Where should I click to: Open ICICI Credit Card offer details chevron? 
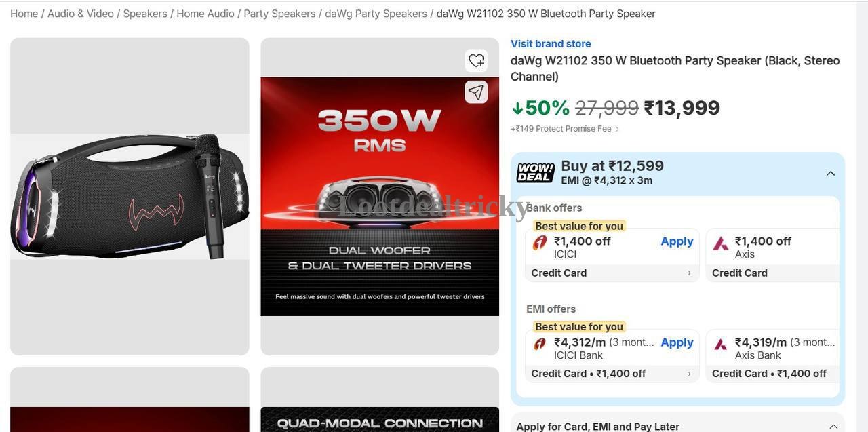point(689,273)
